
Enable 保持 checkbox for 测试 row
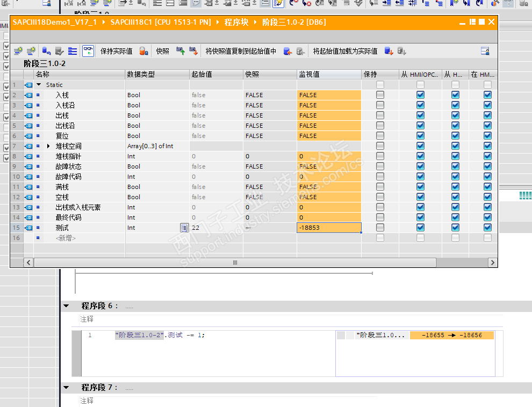380,227
